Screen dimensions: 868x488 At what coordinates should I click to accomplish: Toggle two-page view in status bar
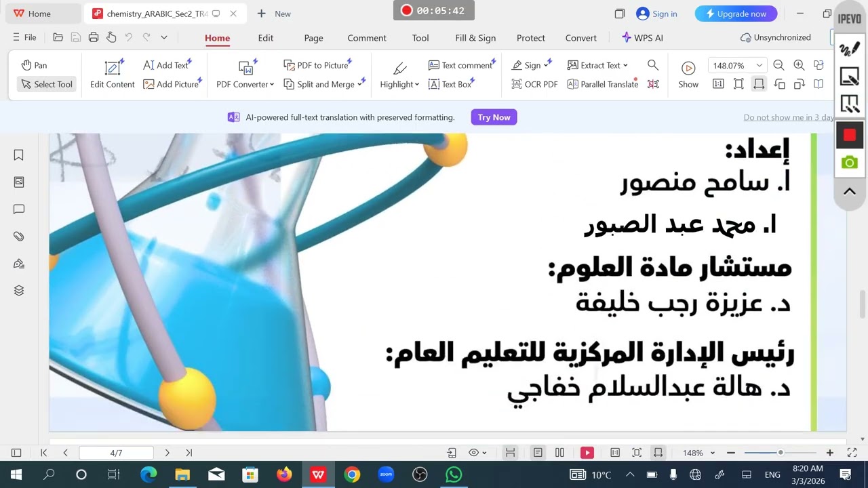click(559, 453)
